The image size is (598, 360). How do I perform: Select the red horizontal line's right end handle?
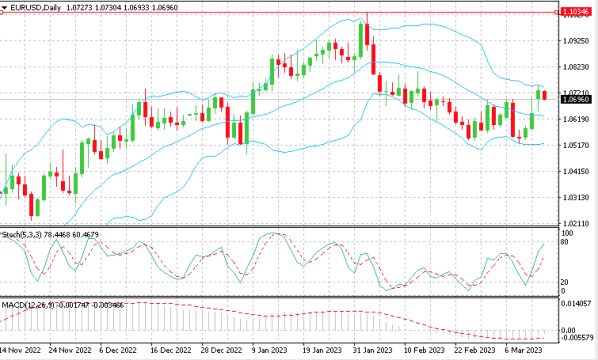click(556, 13)
